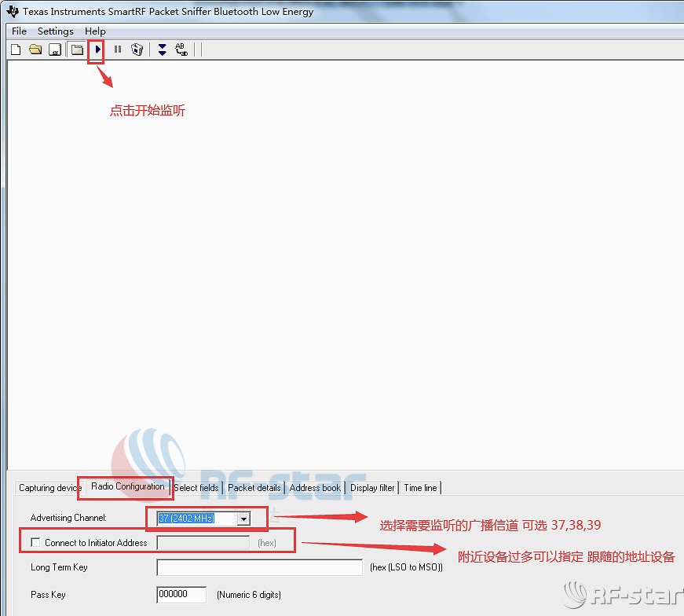Open the Address book tab

pos(315,488)
